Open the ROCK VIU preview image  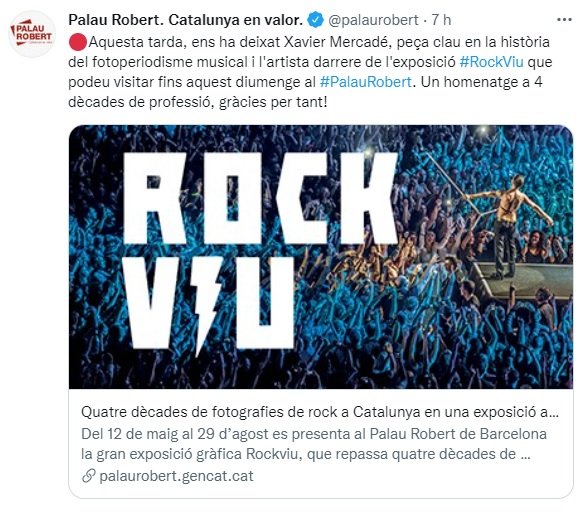[321, 257]
